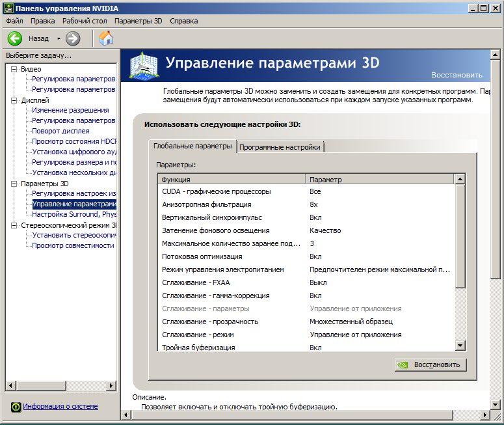Screen dimensions: 504x425
Task: Open Настройка Surround, PhysX task
Action: 74,214
